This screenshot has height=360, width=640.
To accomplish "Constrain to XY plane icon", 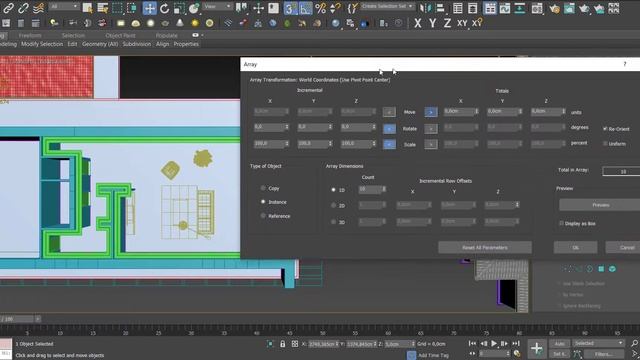I will pos(462,23).
